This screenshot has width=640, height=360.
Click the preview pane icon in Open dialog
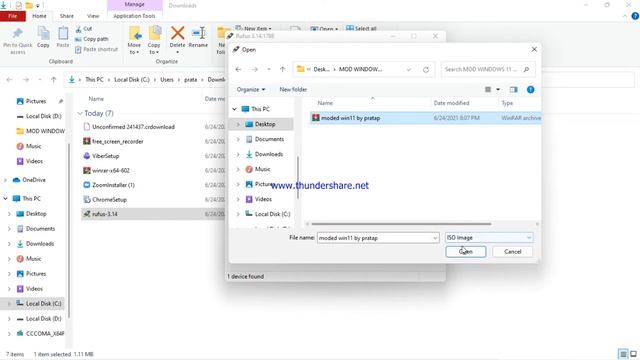513,89
